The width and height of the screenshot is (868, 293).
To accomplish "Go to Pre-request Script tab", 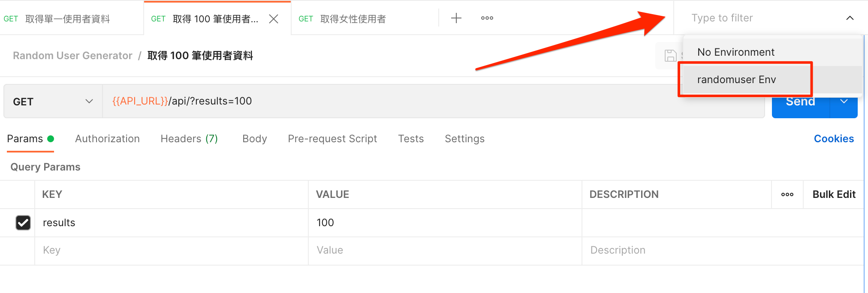I will pos(332,139).
